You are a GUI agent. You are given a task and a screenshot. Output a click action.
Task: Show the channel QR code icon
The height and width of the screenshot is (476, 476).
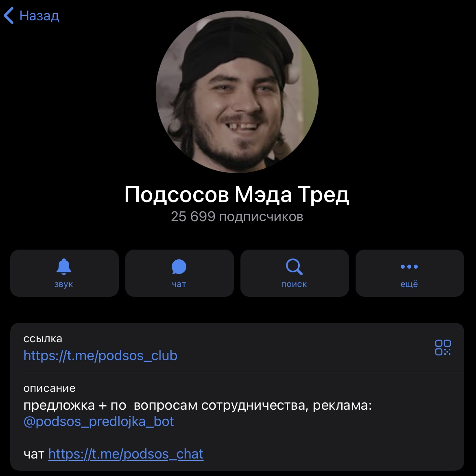(443, 348)
